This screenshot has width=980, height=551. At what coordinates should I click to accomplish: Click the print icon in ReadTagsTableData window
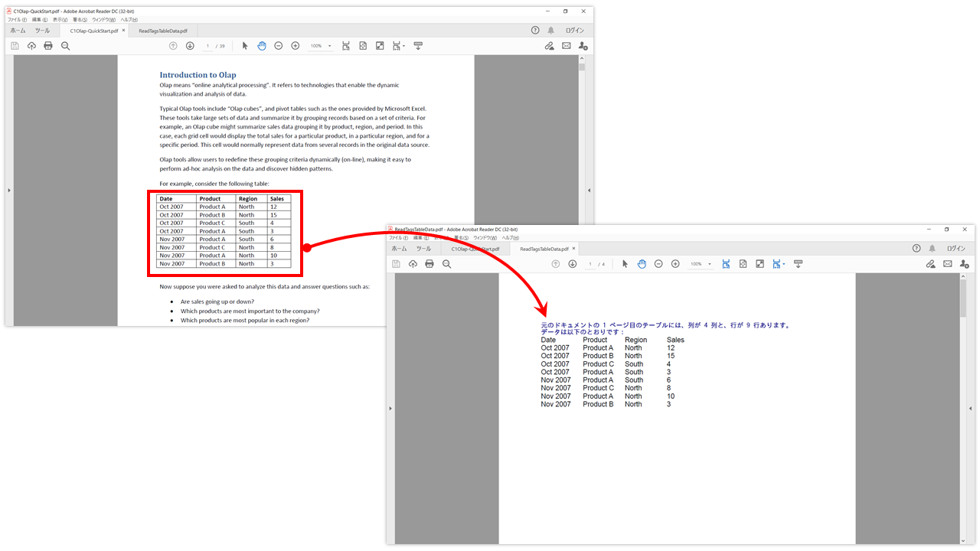pos(430,264)
